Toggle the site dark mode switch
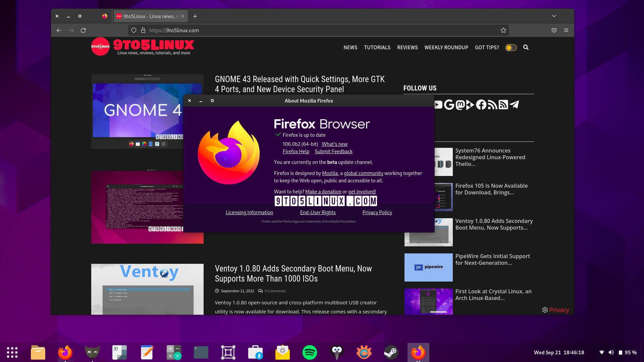The width and height of the screenshot is (644, 362). click(x=511, y=48)
